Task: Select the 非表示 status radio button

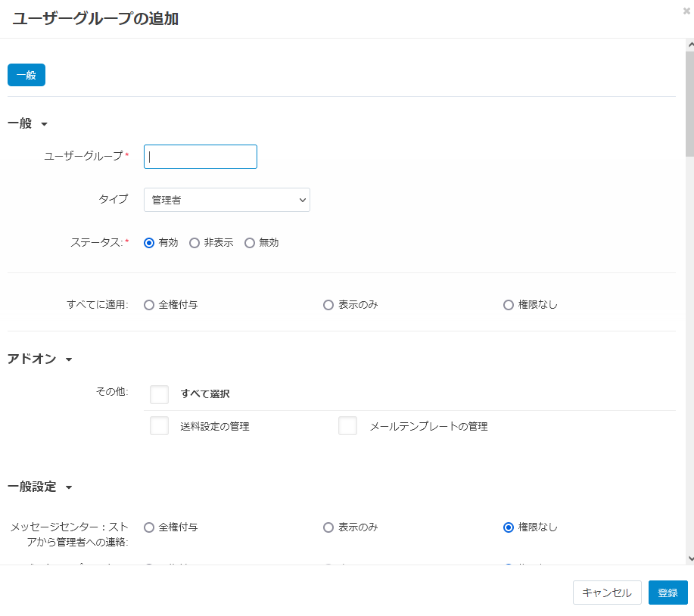Action: point(195,243)
